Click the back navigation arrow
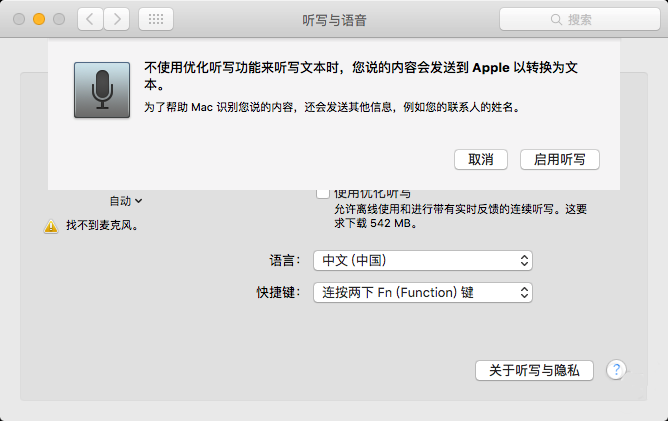The image size is (668, 421). click(90, 19)
